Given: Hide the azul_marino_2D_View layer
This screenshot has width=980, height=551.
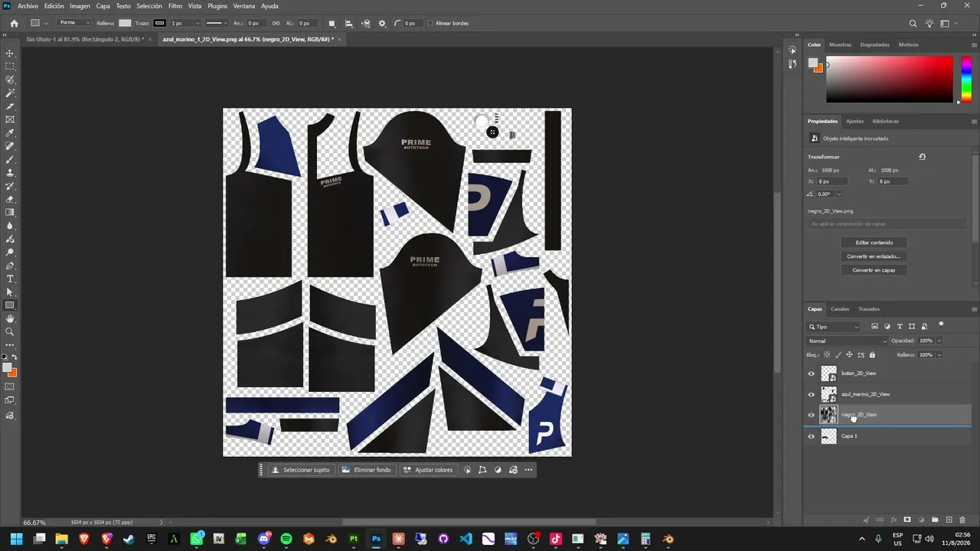Looking at the screenshot, I should 812,394.
